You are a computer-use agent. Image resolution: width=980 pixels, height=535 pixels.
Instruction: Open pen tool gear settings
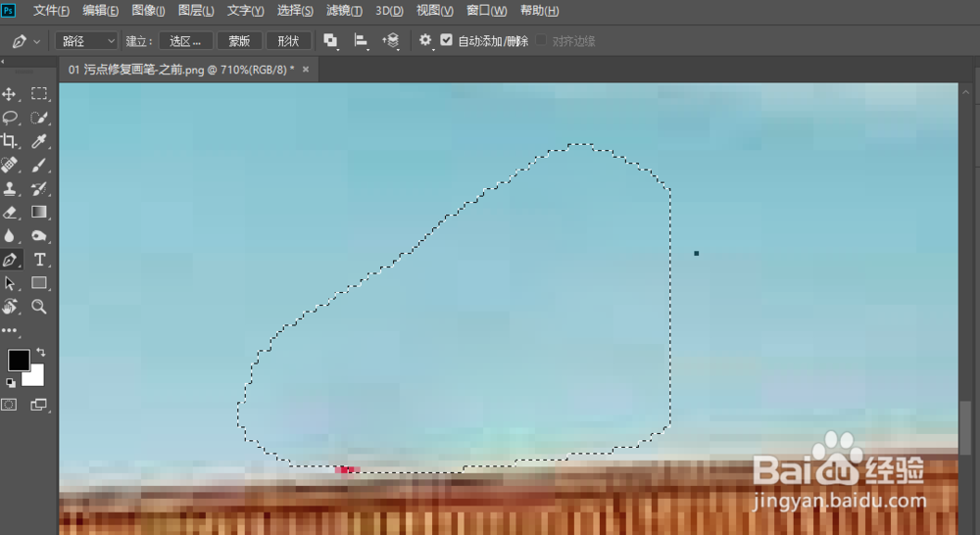click(x=425, y=40)
